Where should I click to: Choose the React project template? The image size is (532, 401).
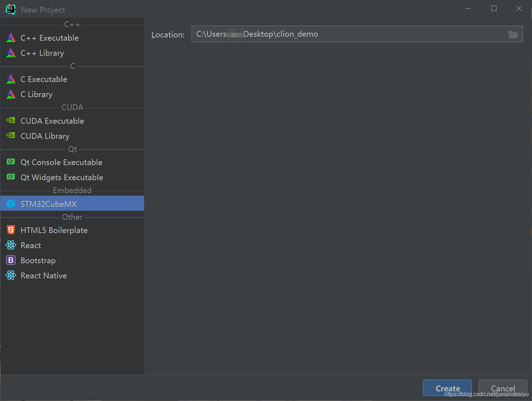pos(72,245)
